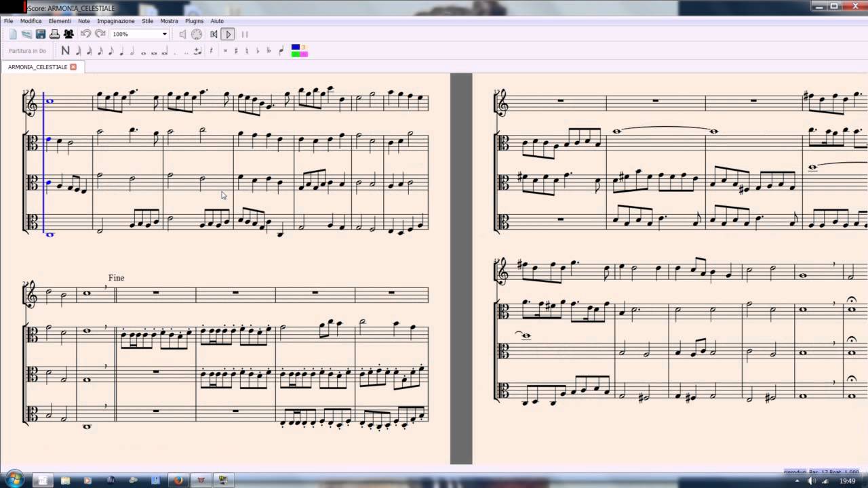Viewport: 868px width, 488px height.
Task: Open the Impaginazione menu
Action: 116,21
